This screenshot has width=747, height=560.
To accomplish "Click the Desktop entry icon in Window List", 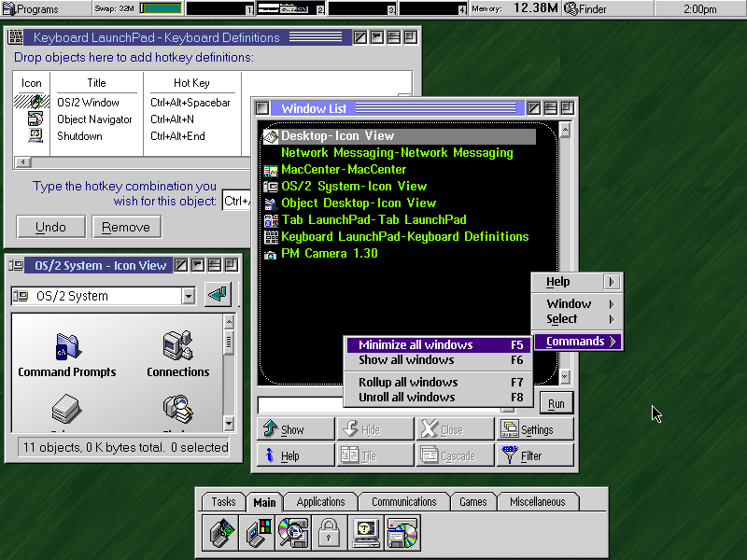I will (x=271, y=136).
